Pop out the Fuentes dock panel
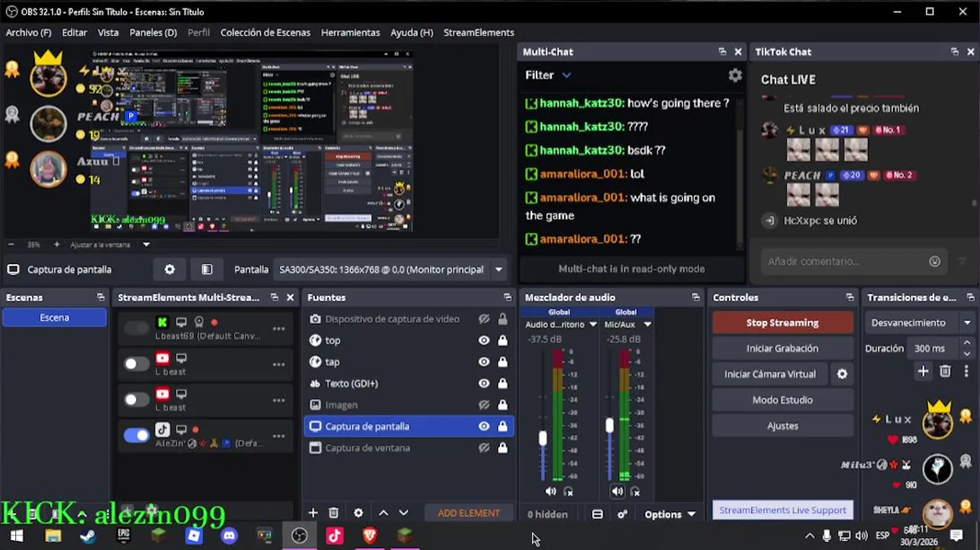The height and width of the screenshot is (550, 980). pyautogui.click(x=508, y=297)
